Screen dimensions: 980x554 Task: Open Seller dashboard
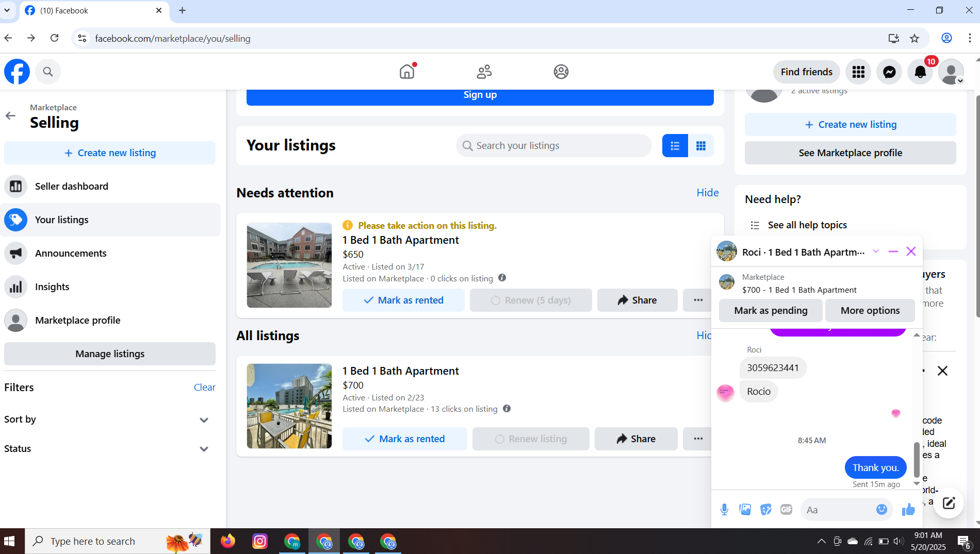110,187
